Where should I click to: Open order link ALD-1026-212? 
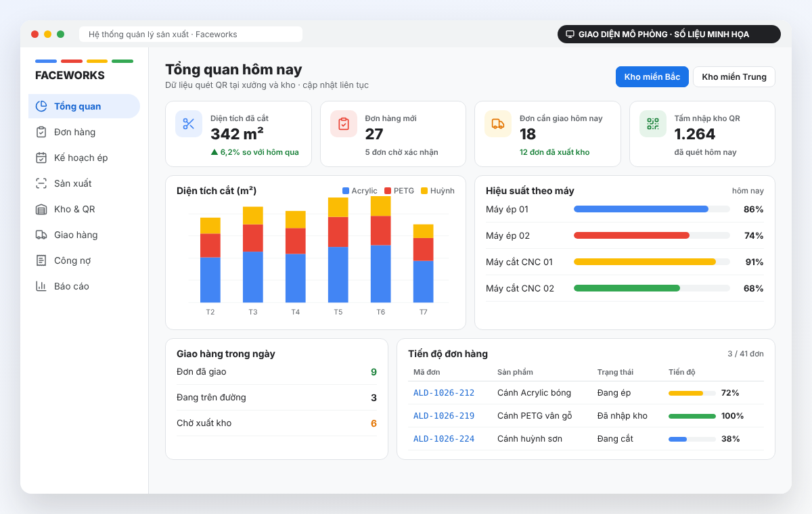pos(444,393)
